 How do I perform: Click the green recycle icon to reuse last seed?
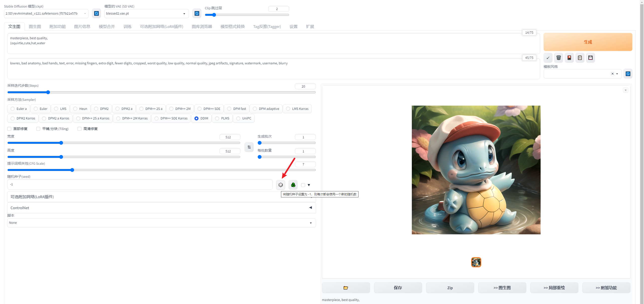pos(293,185)
